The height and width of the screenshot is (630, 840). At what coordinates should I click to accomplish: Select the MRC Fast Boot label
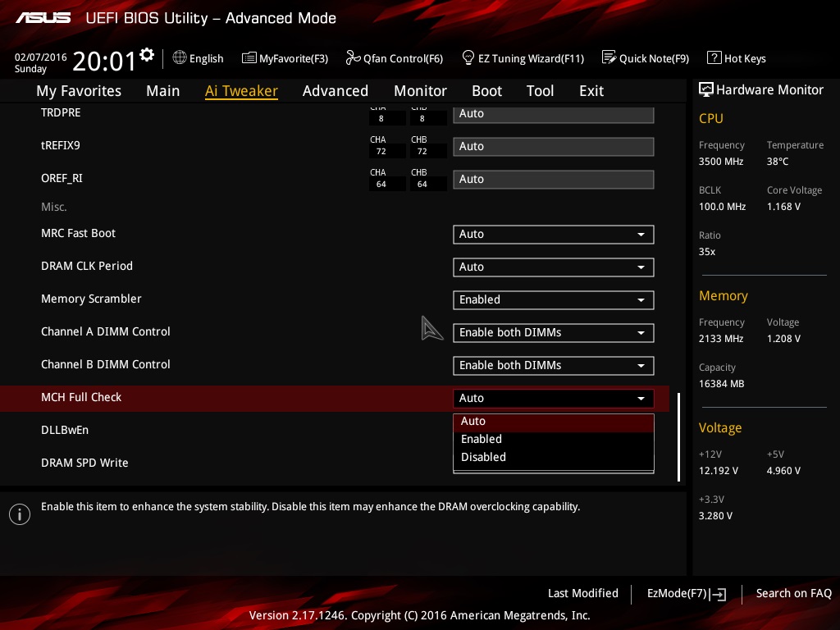(78, 234)
